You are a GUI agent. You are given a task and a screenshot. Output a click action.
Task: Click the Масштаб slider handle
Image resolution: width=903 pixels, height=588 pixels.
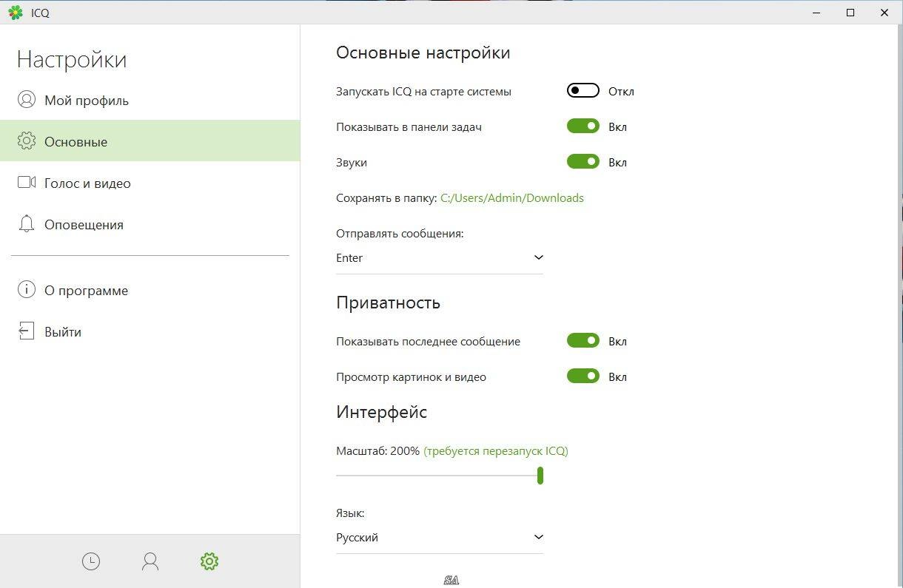point(540,475)
